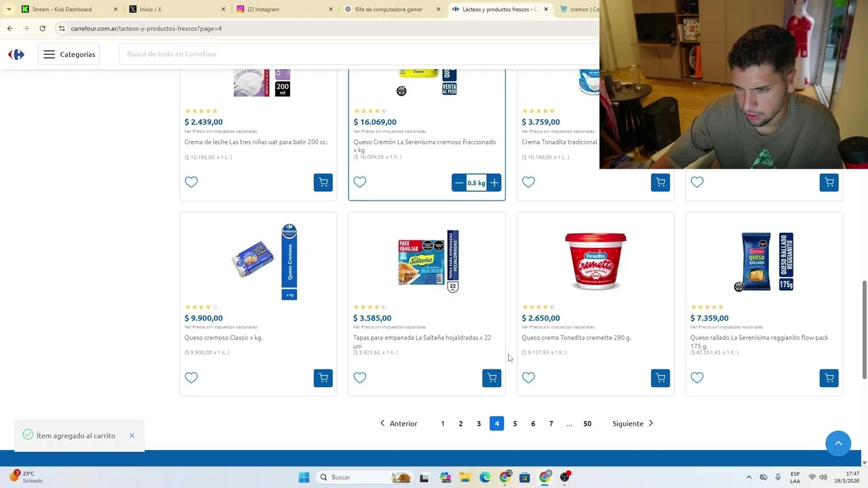This screenshot has height=488, width=868.
Task: Favorite Queso Cremón La Serenísima
Action: click(360, 182)
